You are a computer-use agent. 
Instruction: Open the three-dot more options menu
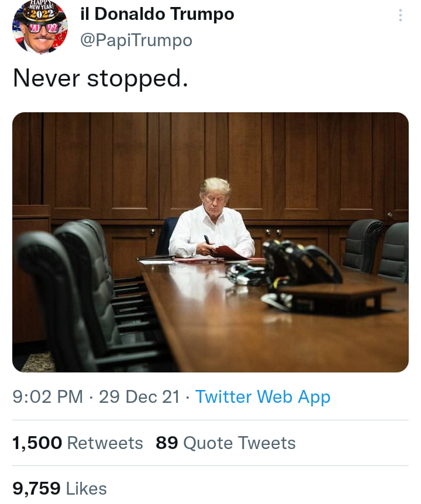click(400, 16)
